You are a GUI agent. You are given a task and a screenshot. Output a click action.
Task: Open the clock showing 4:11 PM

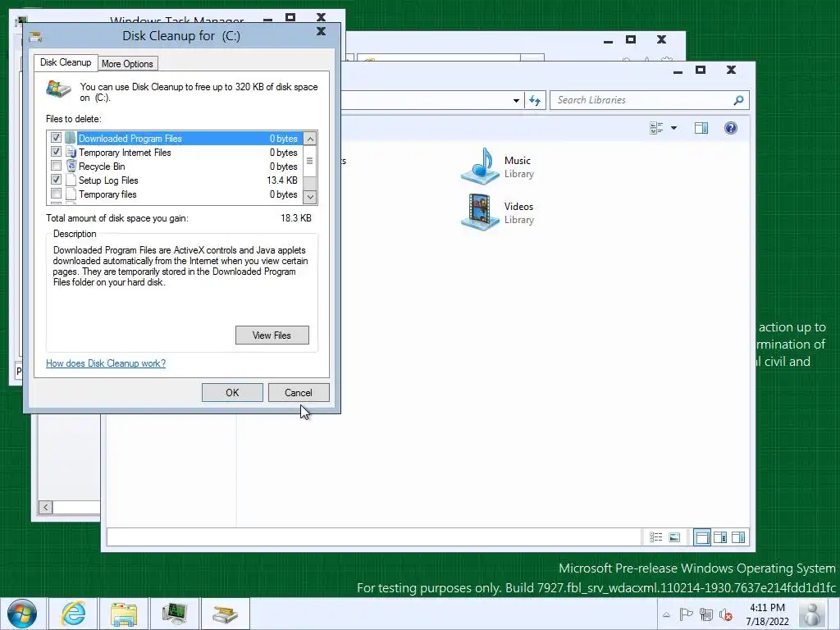(x=767, y=614)
